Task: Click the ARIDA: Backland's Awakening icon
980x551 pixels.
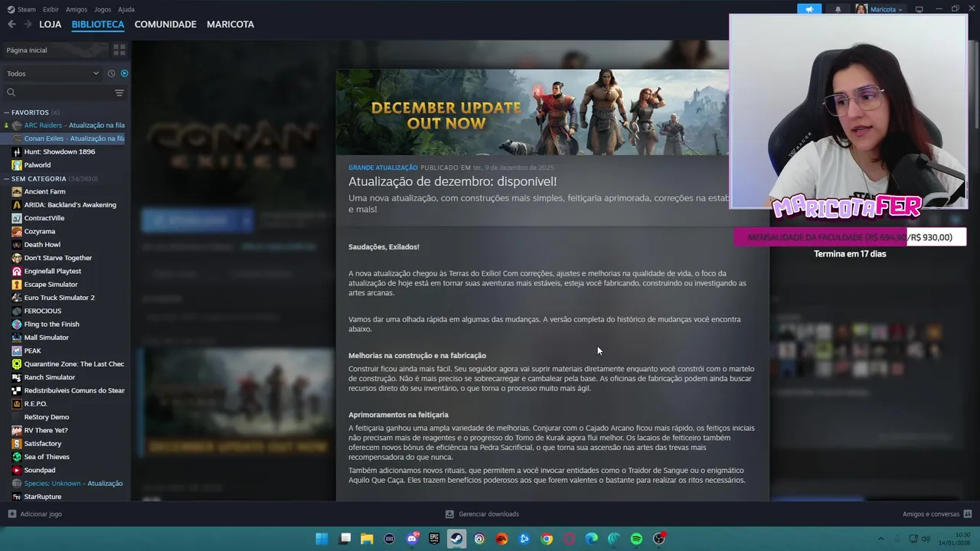Action: tap(17, 205)
